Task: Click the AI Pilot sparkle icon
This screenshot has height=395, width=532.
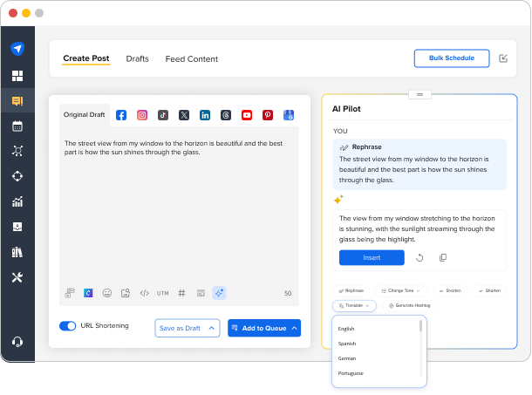Action: (x=219, y=293)
